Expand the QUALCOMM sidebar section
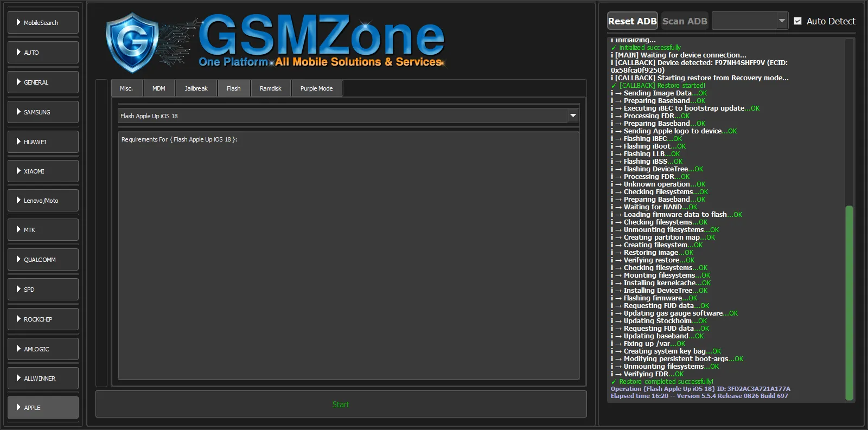The width and height of the screenshot is (868, 430). 43,260
